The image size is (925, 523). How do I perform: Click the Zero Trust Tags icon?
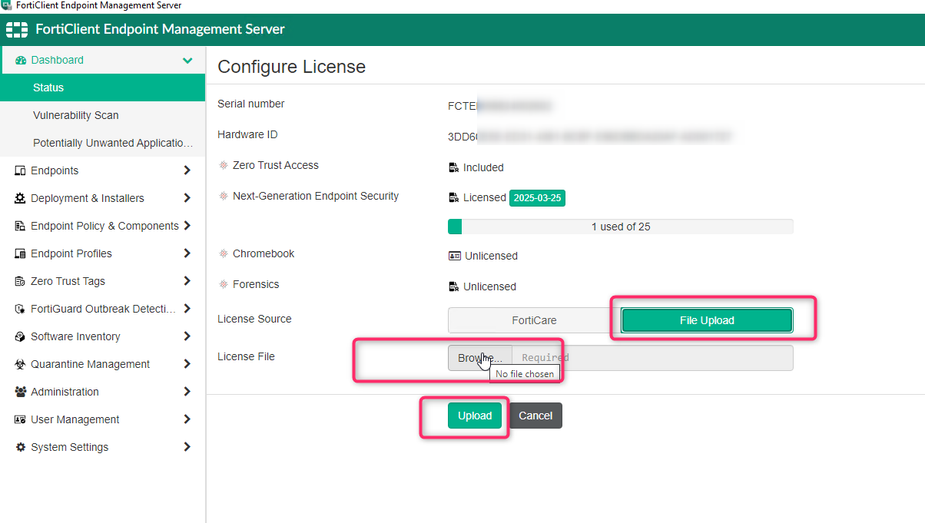[20, 282]
